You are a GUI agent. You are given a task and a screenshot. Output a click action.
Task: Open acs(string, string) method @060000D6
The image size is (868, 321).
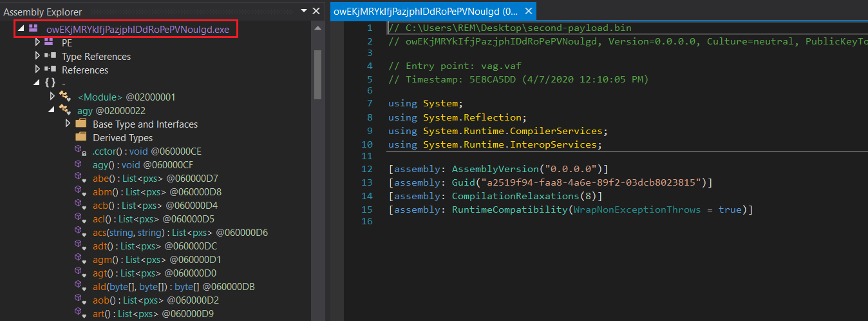pyautogui.click(x=180, y=232)
